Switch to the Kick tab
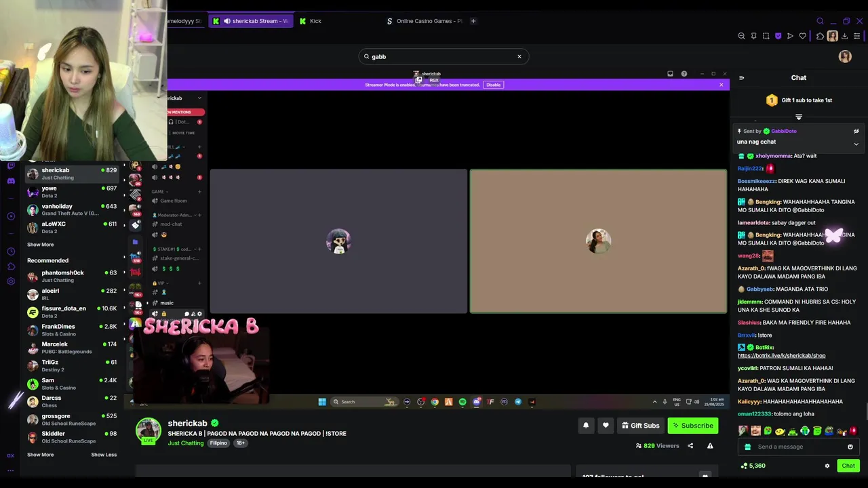Screen dimensions: 868x488 click(x=316, y=21)
